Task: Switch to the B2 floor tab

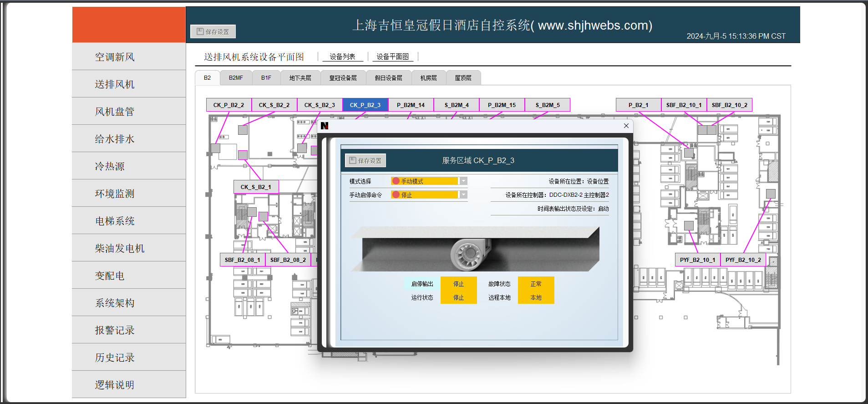Action: (208, 78)
